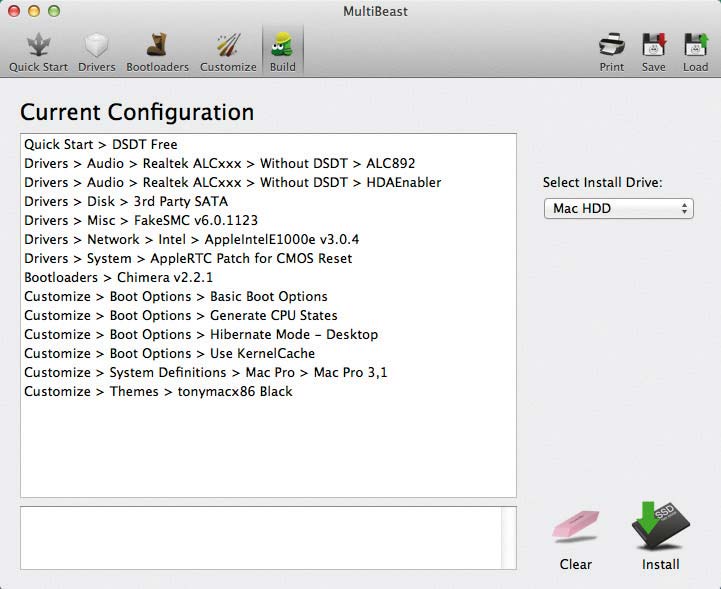Open the Select Install Drive dropdown

(618, 209)
